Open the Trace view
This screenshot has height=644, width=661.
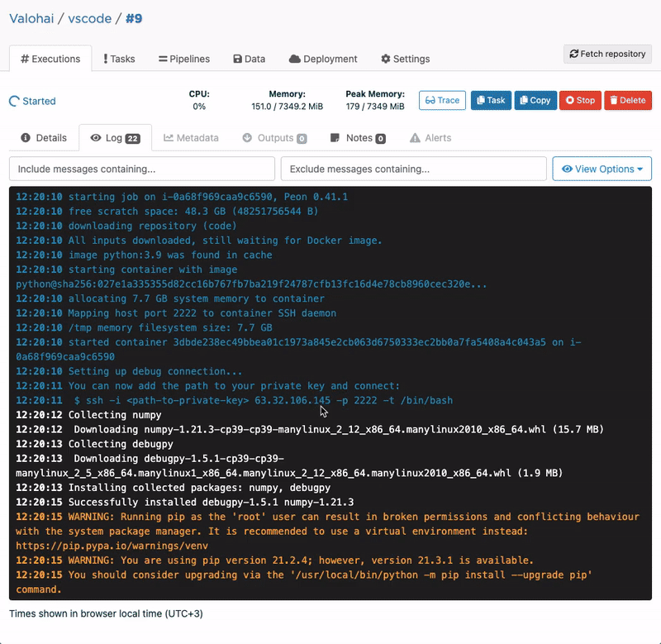(x=442, y=101)
